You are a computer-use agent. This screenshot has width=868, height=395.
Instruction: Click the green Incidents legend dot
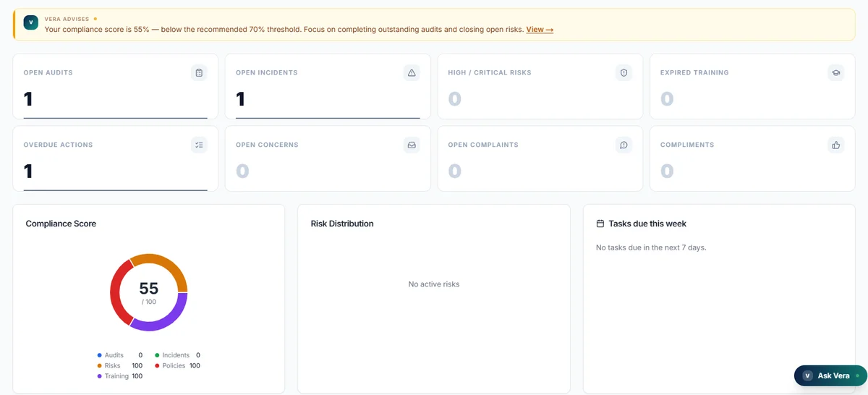(157, 355)
